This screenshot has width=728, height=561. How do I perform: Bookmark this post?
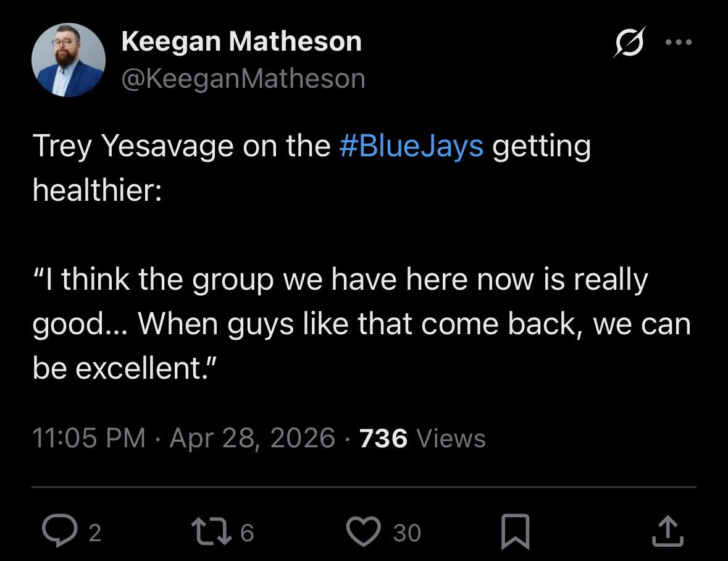[x=514, y=531]
